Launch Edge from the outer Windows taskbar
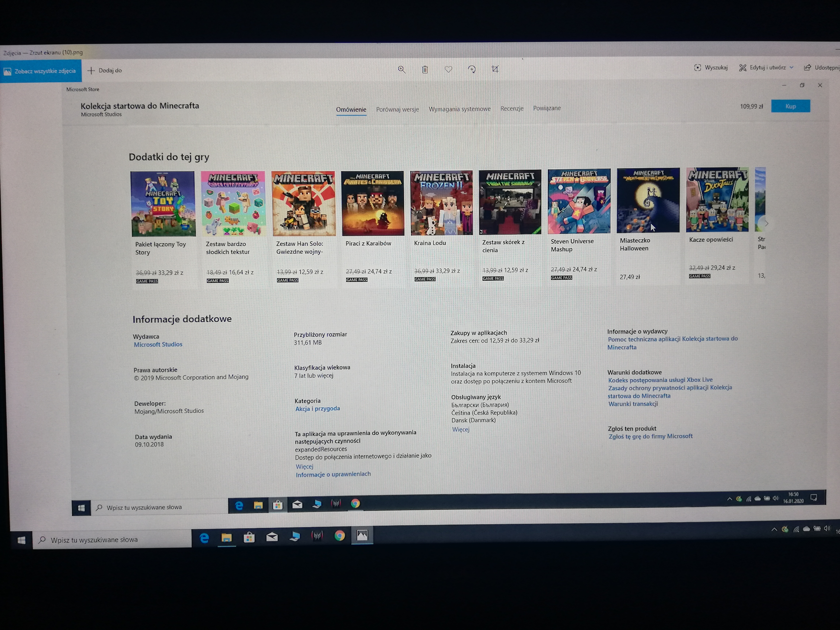This screenshot has width=840, height=630. click(x=204, y=538)
